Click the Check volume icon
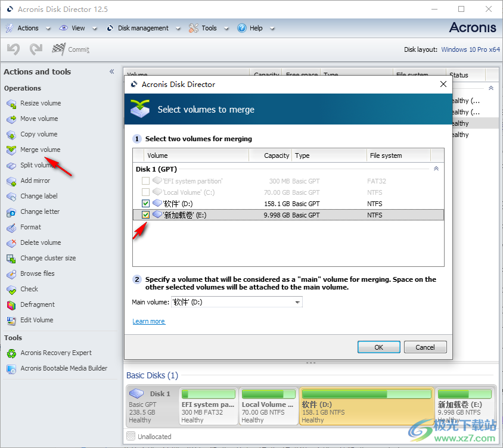The width and height of the screenshot is (503, 448). pyautogui.click(x=11, y=290)
